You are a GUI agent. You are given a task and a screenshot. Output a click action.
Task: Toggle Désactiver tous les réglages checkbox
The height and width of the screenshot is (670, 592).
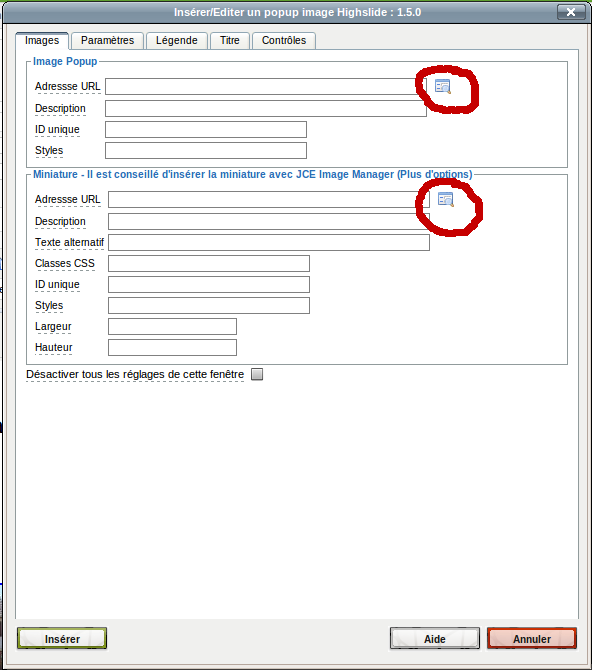click(x=257, y=374)
